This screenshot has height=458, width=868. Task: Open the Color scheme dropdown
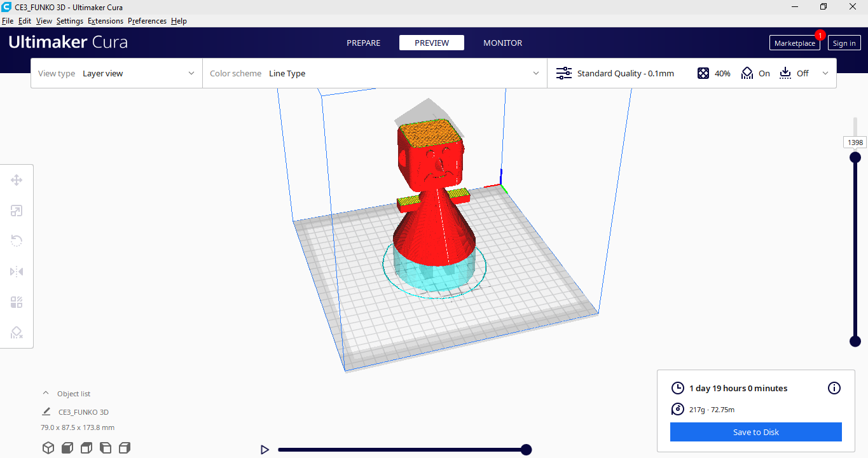click(x=375, y=73)
